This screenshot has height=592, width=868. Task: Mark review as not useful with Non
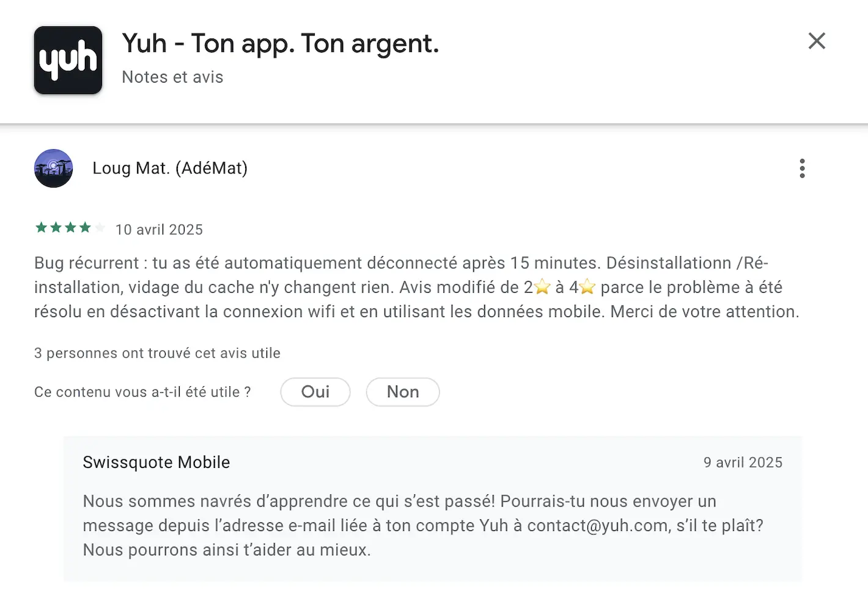click(x=403, y=392)
